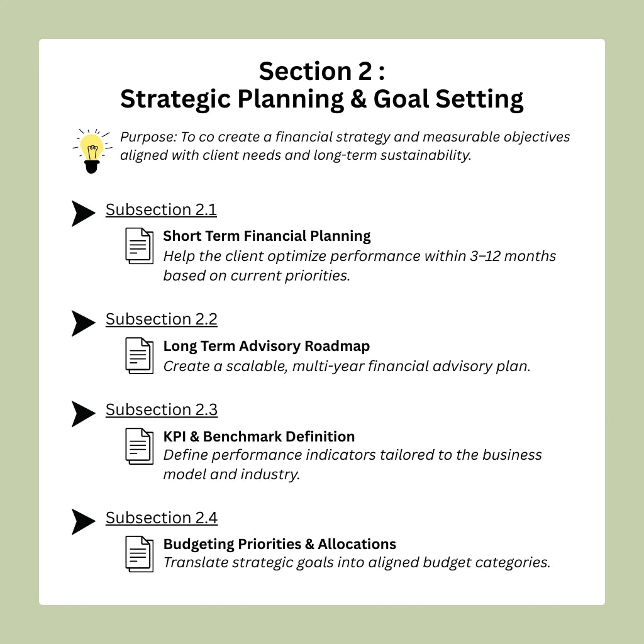The height and width of the screenshot is (644, 644).
Task: Click document icon next to Short Term Financial Planning
Action: [139, 246]
